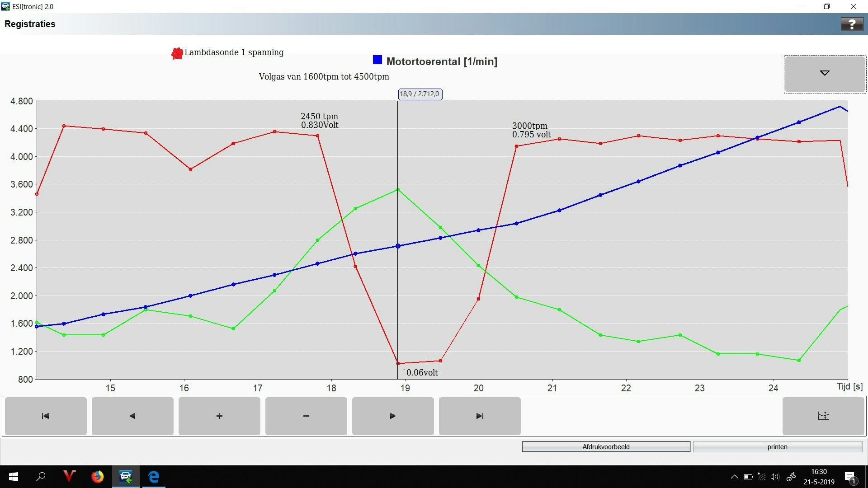Viewport: 868px width, 488px height.
Task: Click red Lambdasonde 1 spanning legend marker
Action: pos(177,53)
